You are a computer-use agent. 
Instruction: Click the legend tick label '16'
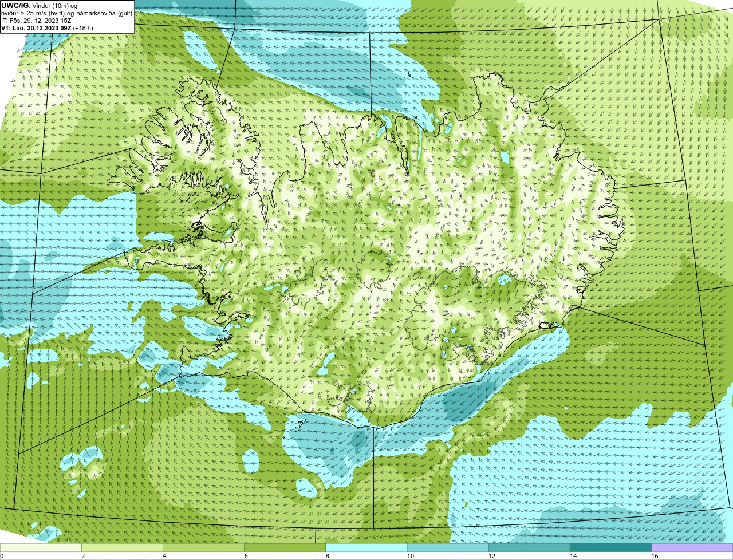pyautogui.click(x=655, y=556)
